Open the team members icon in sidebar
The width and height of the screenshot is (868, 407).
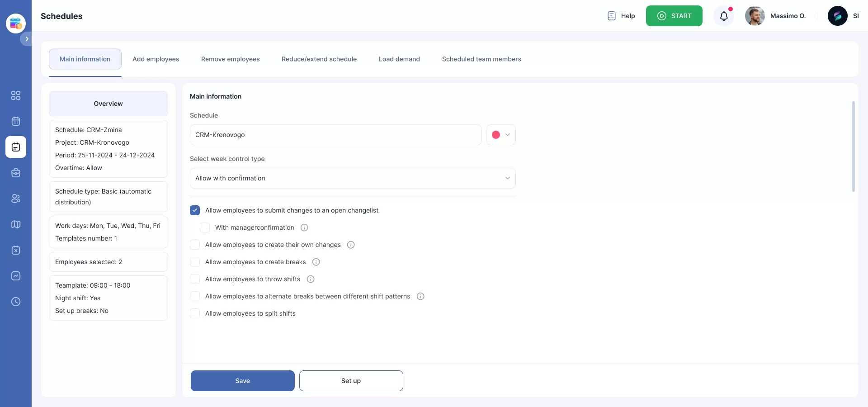coord(16,199)
